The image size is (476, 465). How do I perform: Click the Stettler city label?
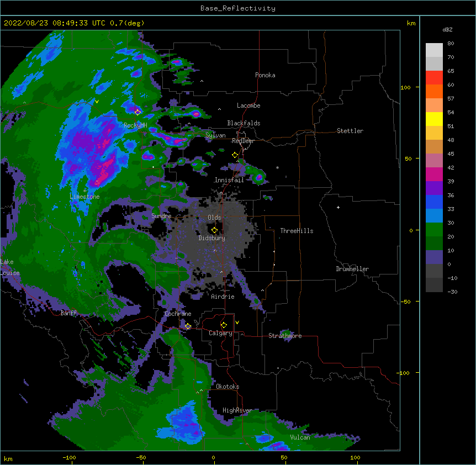pos(350,131)
